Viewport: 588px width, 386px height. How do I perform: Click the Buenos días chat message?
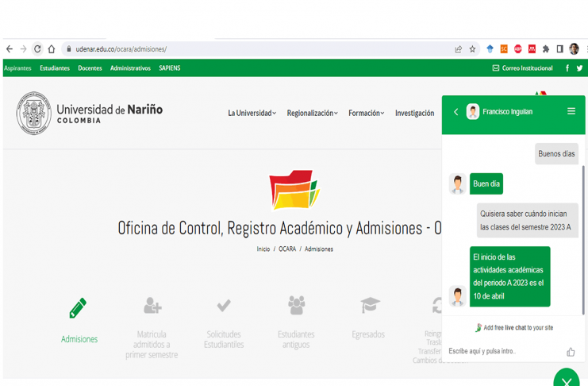point(556,153)
